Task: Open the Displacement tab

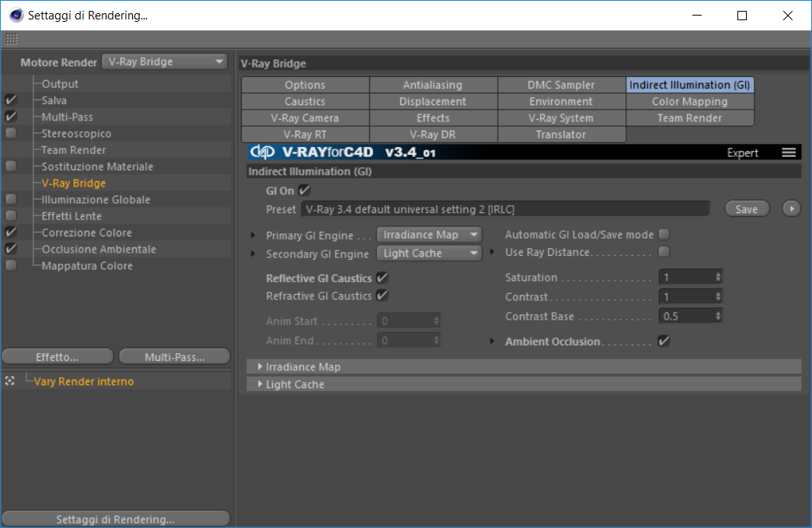Action: coord(433,102)
